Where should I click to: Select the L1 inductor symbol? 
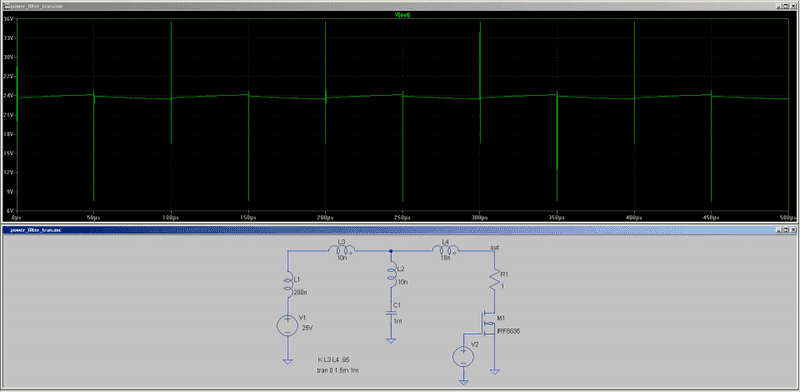click(289, 284)
